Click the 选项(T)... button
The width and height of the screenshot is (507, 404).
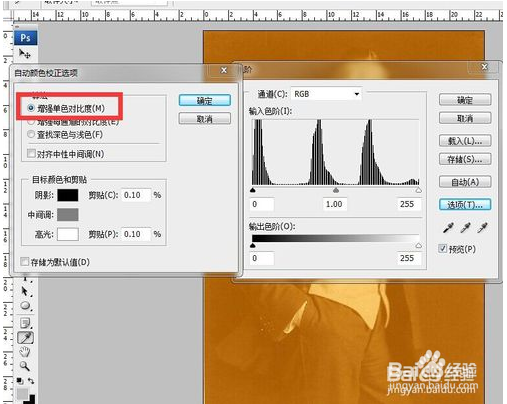[x=465, y=205]
